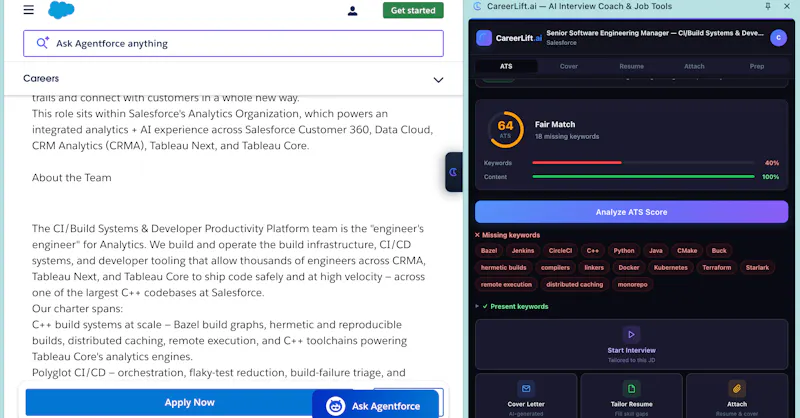Click the 18 missing keywords text
The width and height of the screenshot is (800, 418).
[567, 136]
